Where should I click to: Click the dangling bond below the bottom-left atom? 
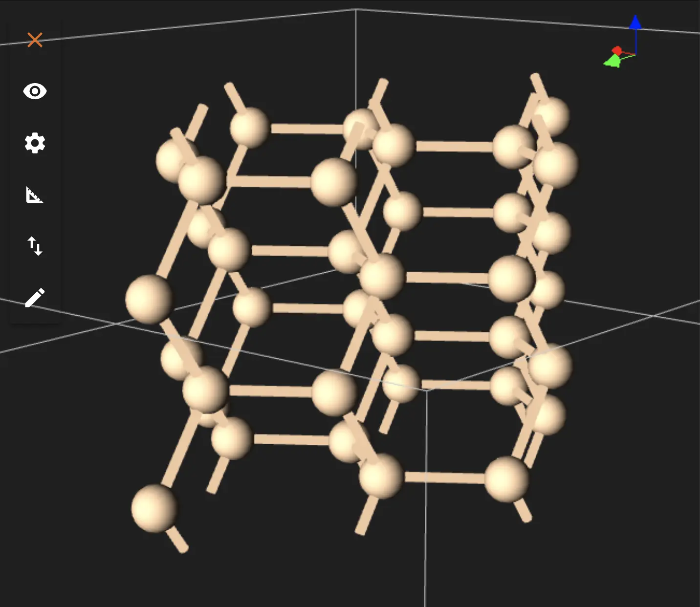177,541
